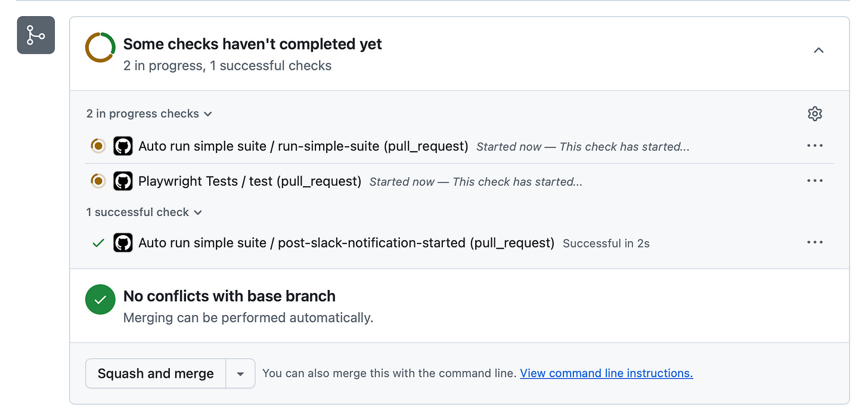Collapse the '1 successful check' group
868x416 pixels.
(144, 212)
